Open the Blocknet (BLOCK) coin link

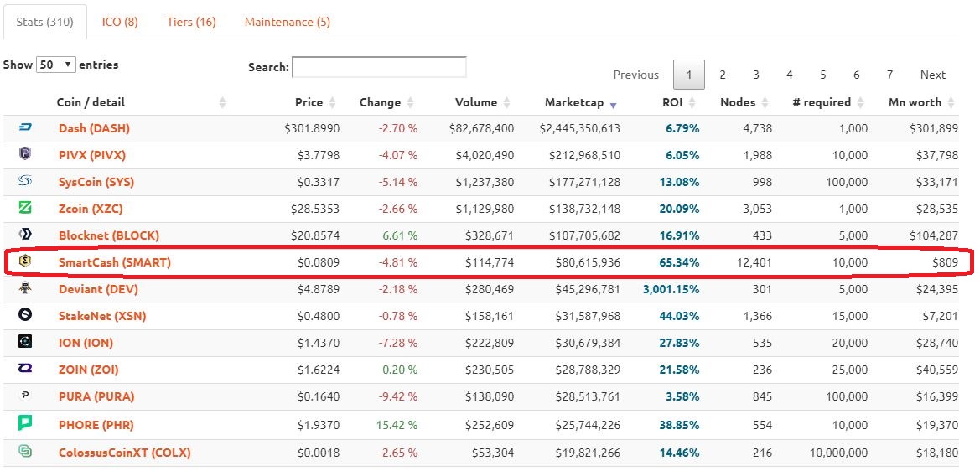(109, 235)
